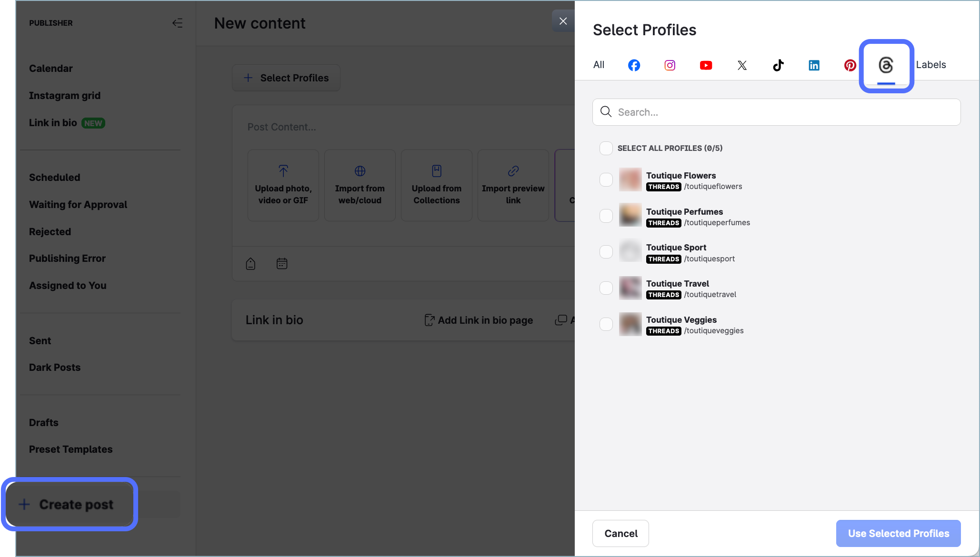The width and height of the screenshot is (980, 557).
Task: Filter profiles by the TikTok icon
Action: coord(778,65)
